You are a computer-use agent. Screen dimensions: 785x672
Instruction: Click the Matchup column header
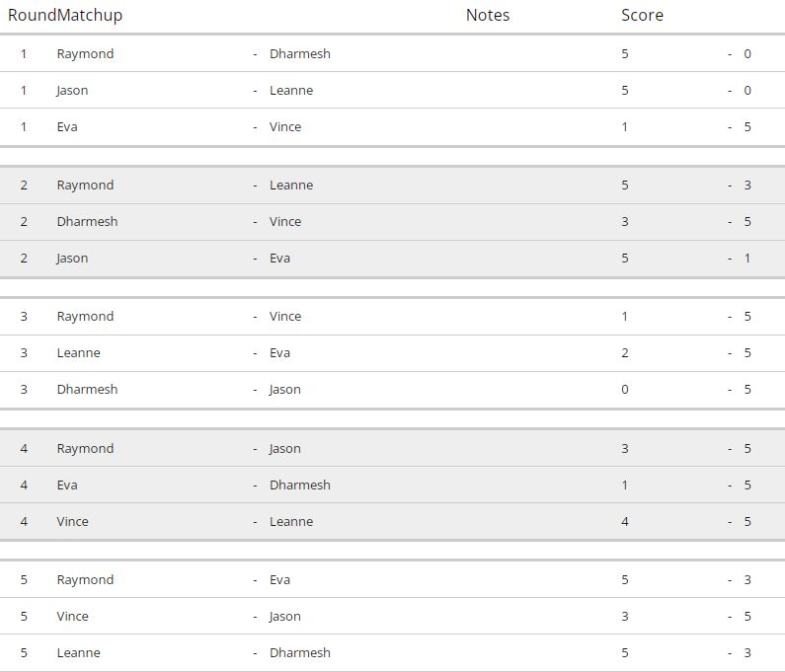click(90, 16)
